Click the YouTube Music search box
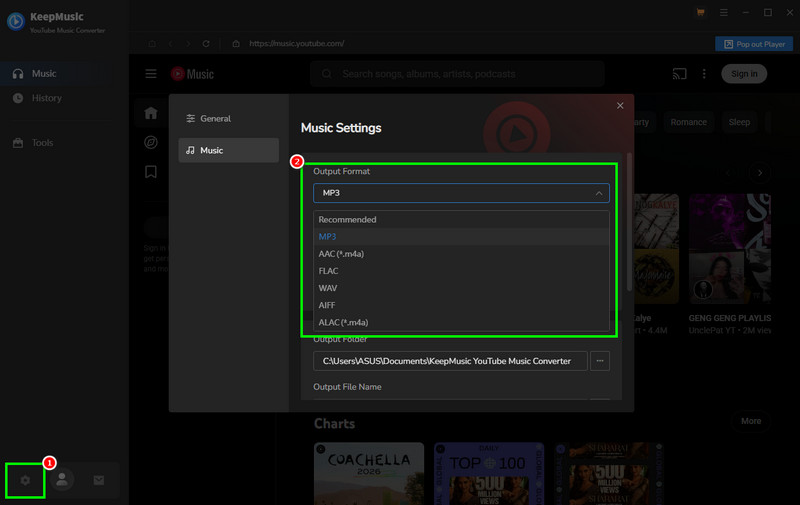 (457, 74)
